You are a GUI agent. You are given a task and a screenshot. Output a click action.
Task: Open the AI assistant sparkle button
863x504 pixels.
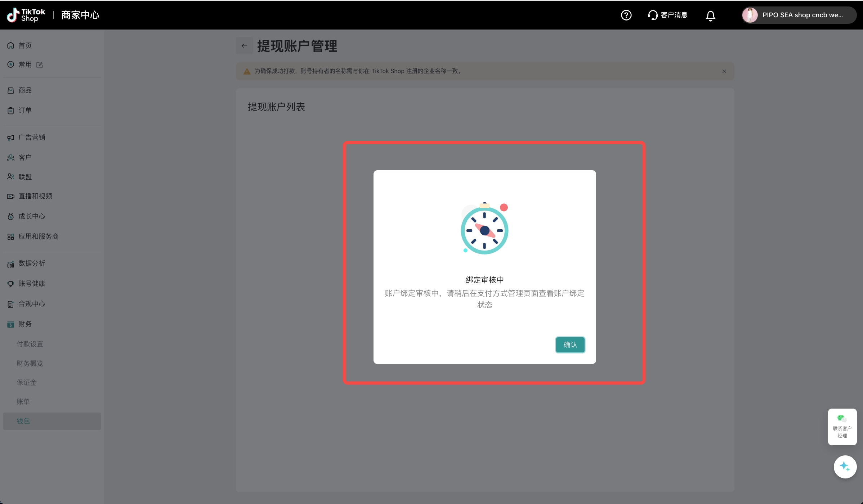845,467
